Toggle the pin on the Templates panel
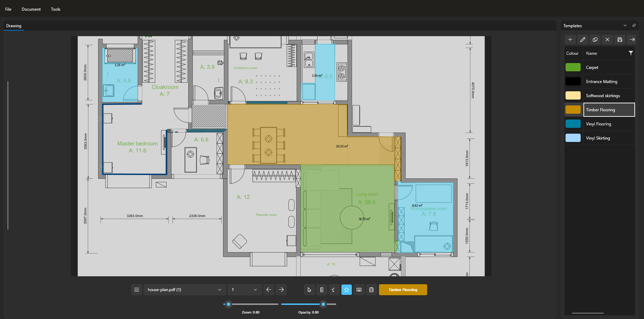 tap(634, 25)
